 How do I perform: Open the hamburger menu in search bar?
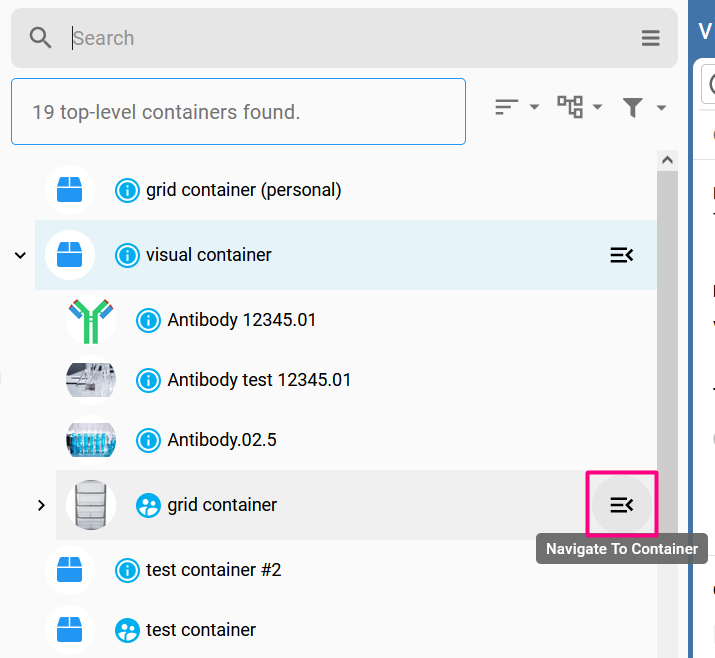pyautogui.click(x=650, y=38)
